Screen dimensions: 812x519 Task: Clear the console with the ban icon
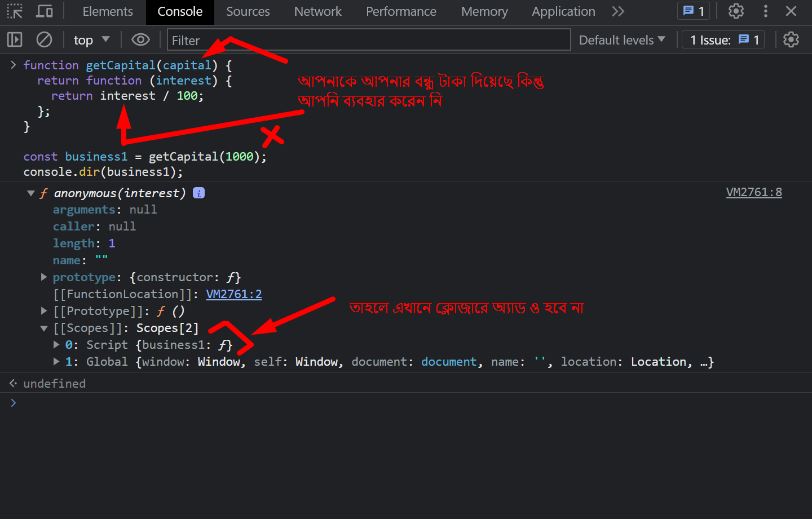tap(44, 39)
